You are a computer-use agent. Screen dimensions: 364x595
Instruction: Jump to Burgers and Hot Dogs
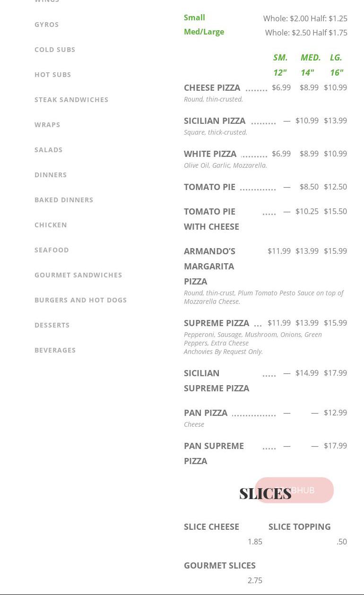point(81,300)
